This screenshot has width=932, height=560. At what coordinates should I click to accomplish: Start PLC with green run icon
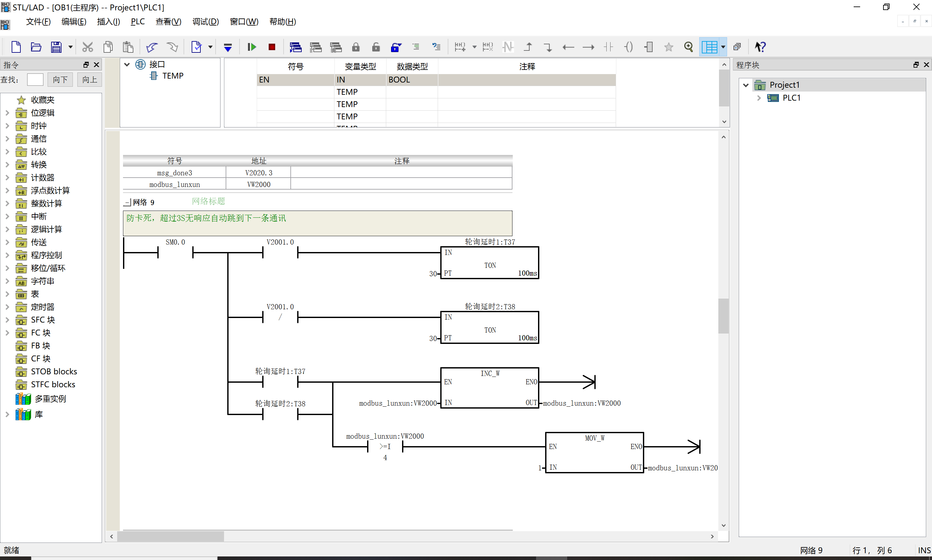click(252, 47)
